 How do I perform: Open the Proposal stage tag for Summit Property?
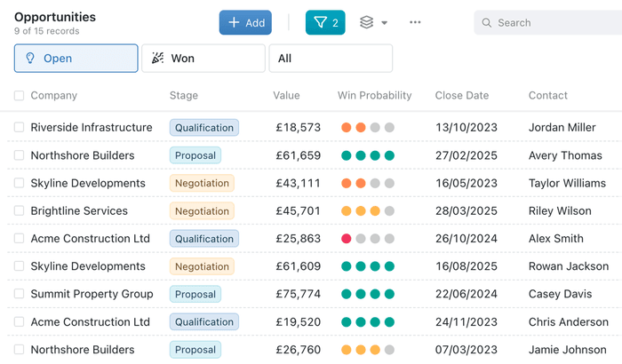click(195, 294)
